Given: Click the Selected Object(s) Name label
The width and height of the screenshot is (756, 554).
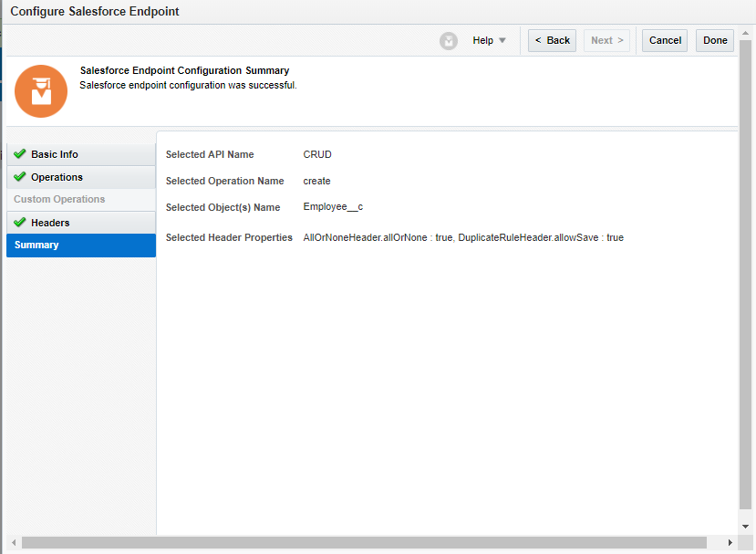Looking at the screenshot, I should click(223, 207).
